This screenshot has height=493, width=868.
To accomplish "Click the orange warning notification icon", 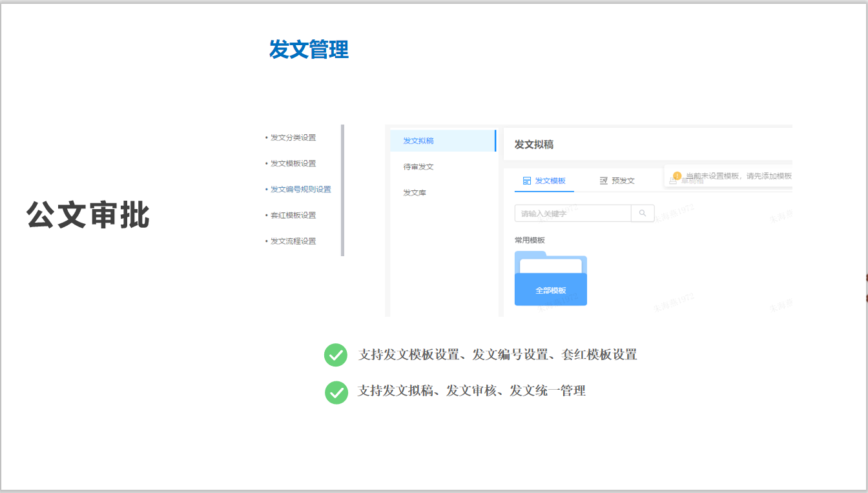I will tap(677, 176).
